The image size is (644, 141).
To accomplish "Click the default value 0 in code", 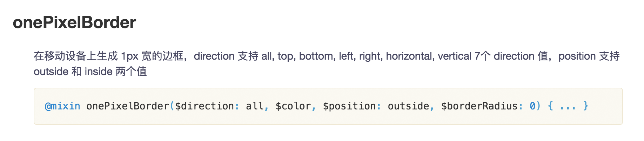I will 532,106.
